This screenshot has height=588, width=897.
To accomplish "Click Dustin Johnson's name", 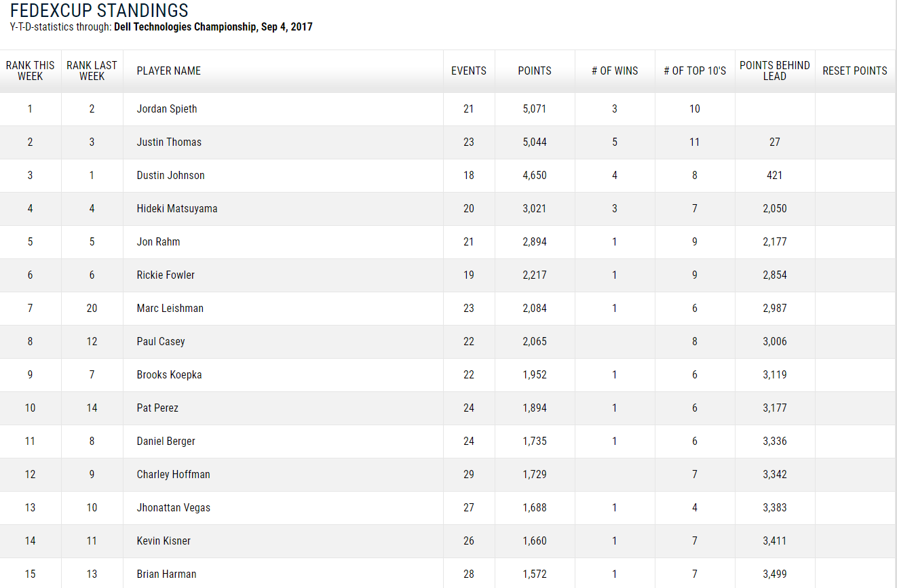I will (x=170, y=176).
